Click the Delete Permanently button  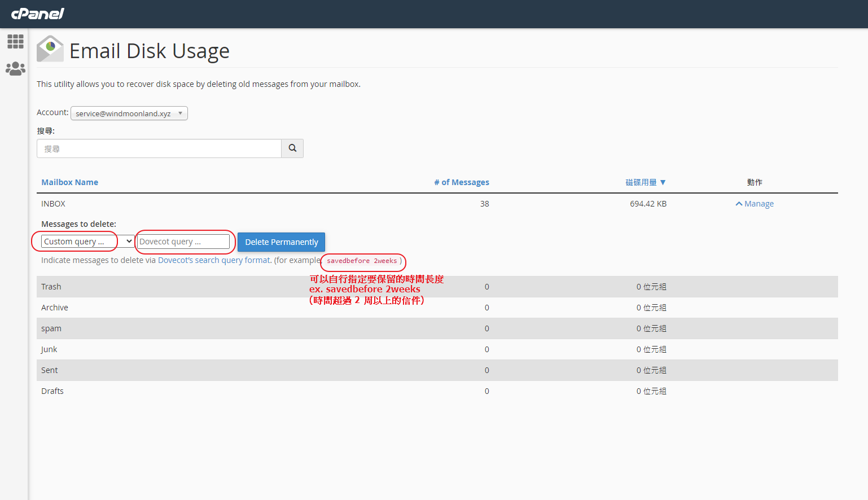[x=281, y=242]
